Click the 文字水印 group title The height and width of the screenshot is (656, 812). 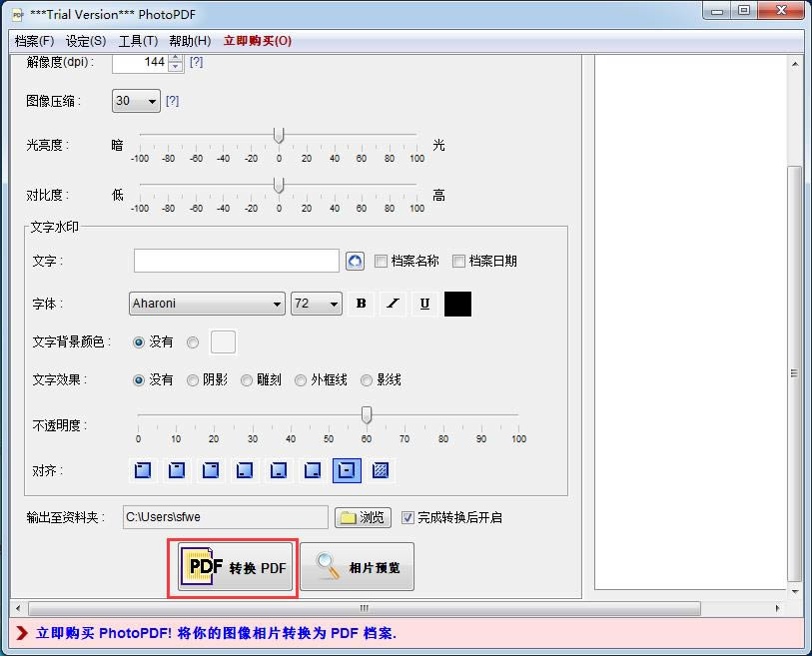tap(54, 227)
